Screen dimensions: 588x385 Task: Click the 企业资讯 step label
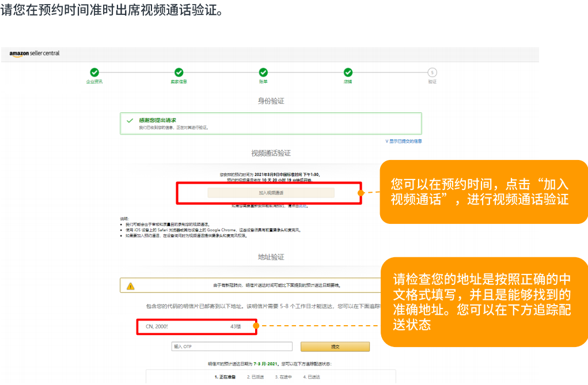pos(94,82)
